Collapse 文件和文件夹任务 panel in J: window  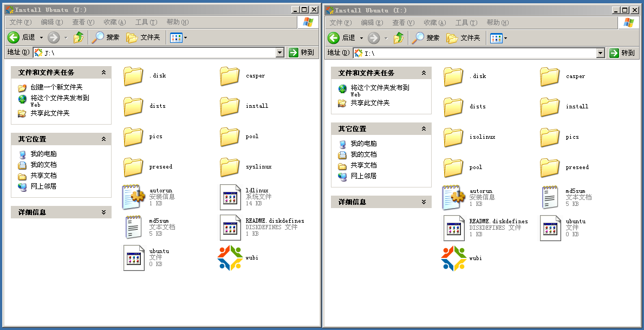point(103,72)
